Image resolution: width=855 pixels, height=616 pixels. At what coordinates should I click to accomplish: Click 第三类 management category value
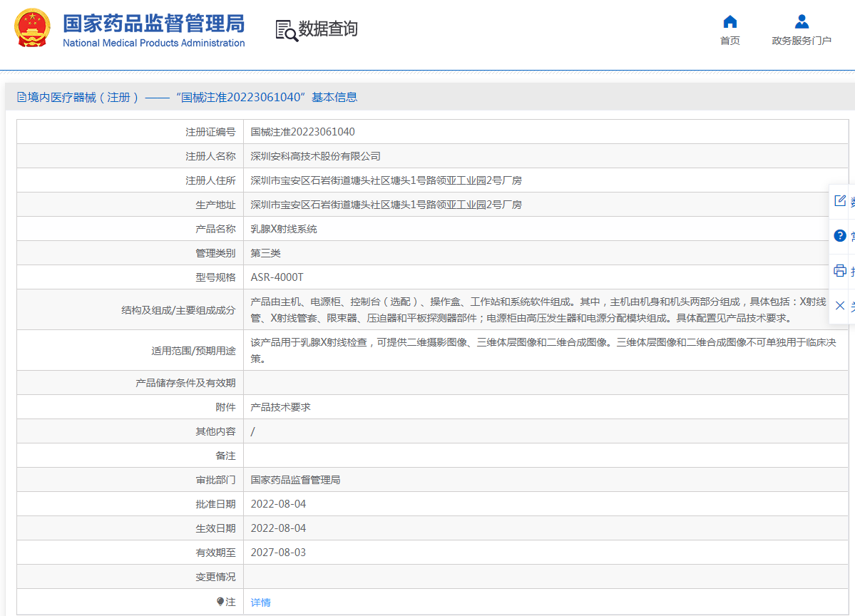265,253
